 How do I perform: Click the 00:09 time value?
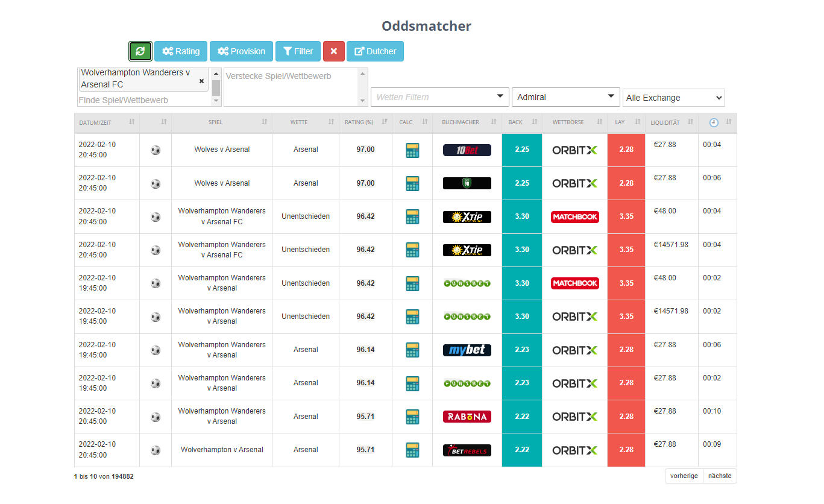(x=712, y=444)
